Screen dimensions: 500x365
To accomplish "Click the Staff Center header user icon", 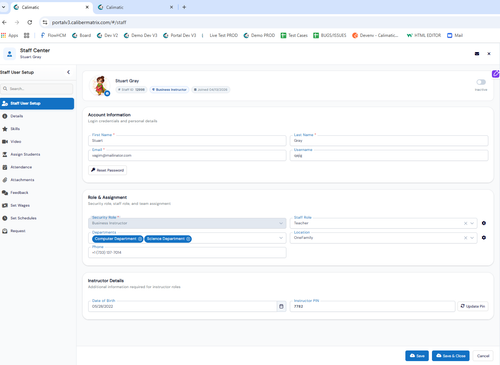I will 9,54.
